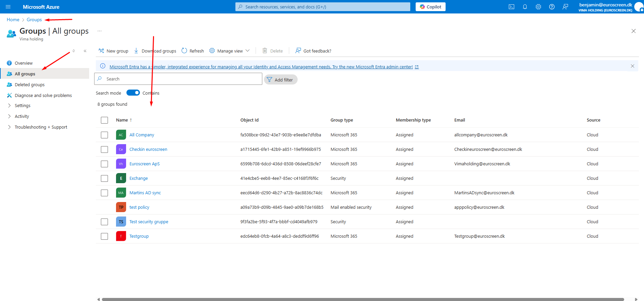The height and width of the screenshot is (301, 644).
Task: Select the Martins AD sync row checkbox
Action: [105, 193]
